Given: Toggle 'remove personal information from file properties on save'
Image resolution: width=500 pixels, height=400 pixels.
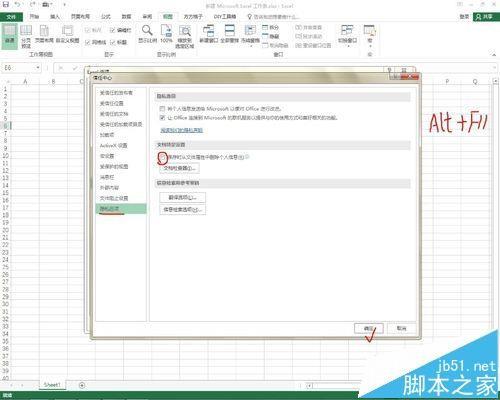Looking at the screenshot, I should (x=162, y=157).
